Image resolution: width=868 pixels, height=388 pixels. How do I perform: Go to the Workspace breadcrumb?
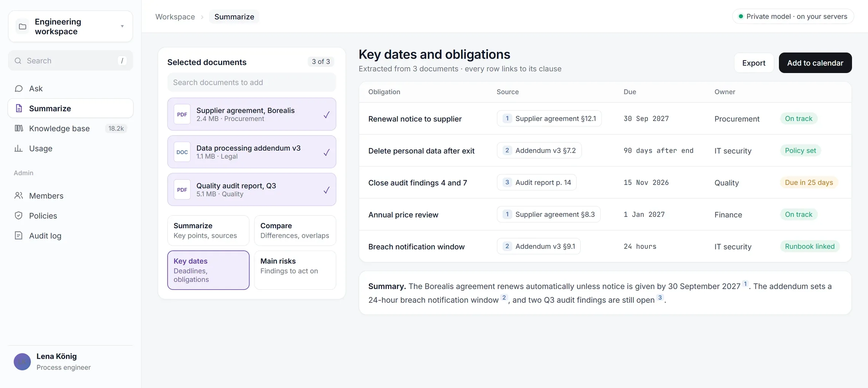point(175,17)
